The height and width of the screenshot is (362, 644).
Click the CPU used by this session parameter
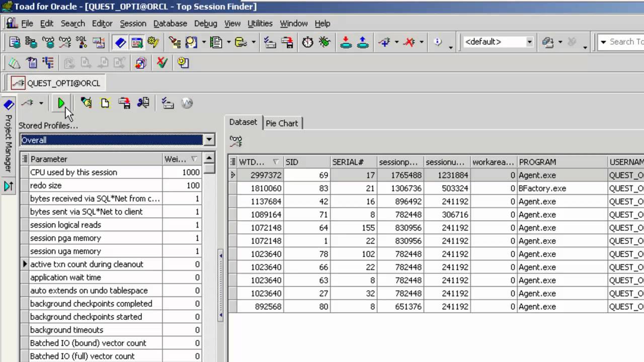click(x=96, y=172)
